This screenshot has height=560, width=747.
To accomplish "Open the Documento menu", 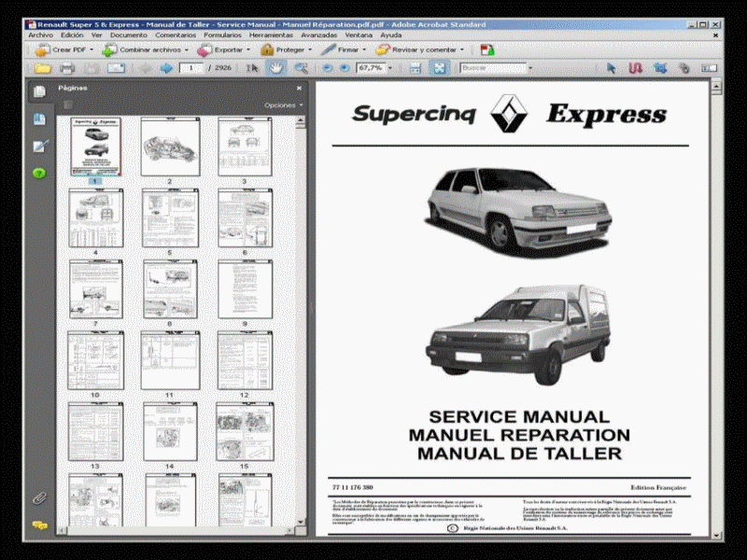I will click(x=129, y=35).
